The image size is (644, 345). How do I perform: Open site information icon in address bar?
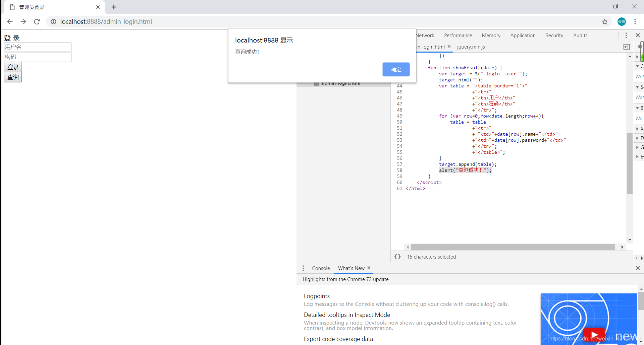click(53, 22)
